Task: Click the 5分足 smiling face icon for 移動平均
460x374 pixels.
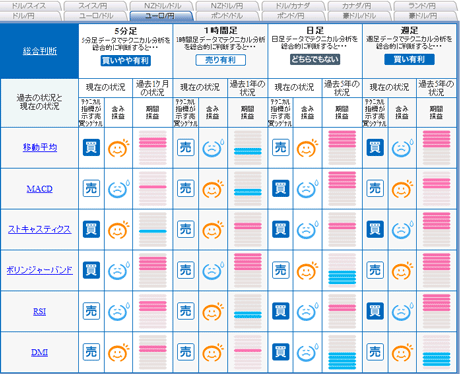Action: point(118,148)
